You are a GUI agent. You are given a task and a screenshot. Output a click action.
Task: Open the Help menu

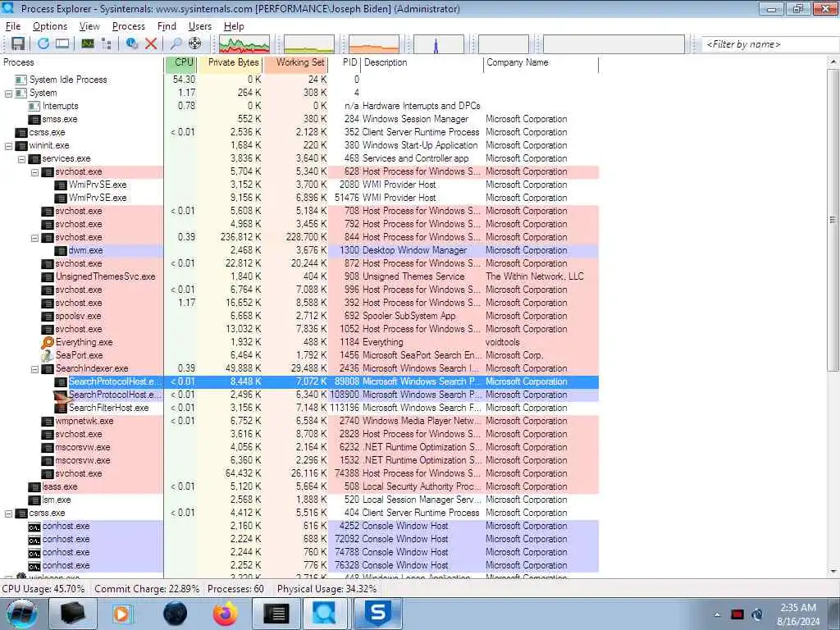coord(234,26)
